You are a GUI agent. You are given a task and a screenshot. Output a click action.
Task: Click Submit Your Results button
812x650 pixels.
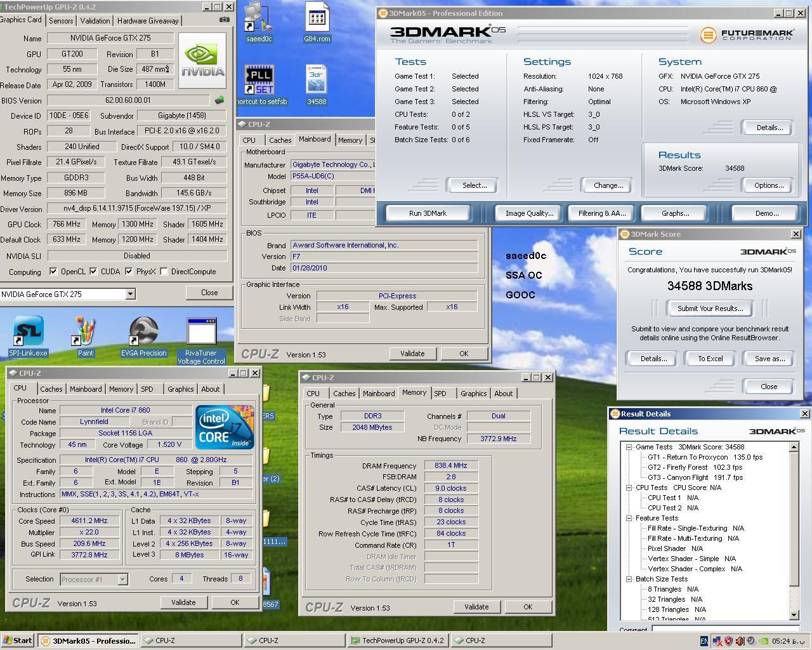point(710,308)
